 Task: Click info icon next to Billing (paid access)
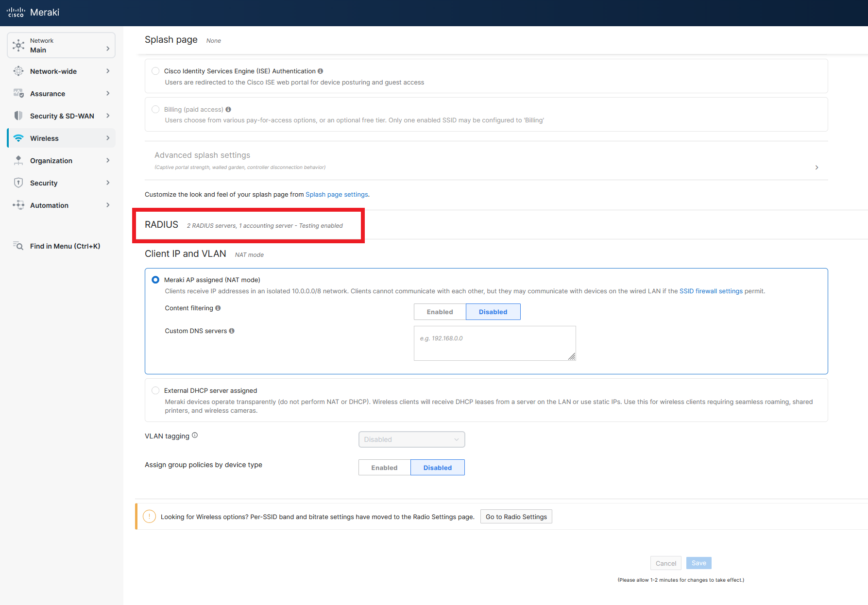[x=228, y=109]
